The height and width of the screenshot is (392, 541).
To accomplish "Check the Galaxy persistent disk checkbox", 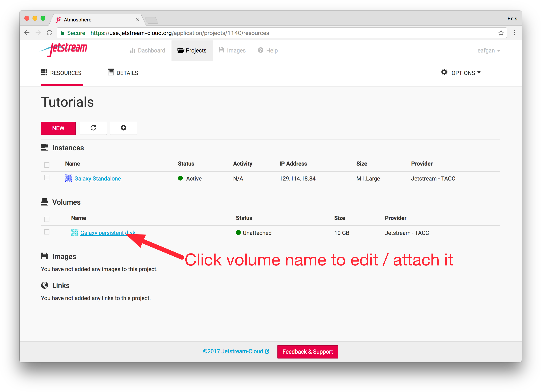I will click(x=47, y=232).
